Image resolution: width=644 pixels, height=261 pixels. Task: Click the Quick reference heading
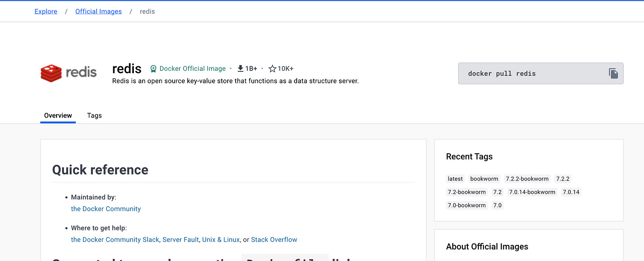tap(100, 170)
